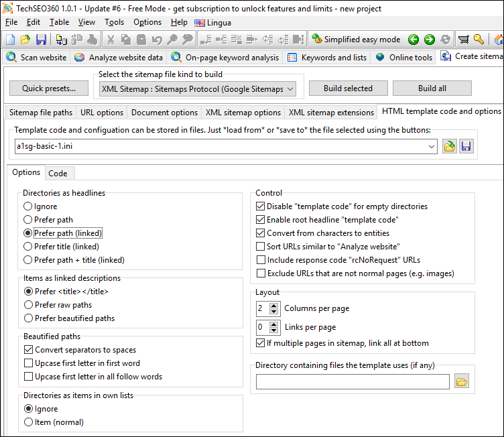This screenshot has height=437, width=504.
Task: Click the Build all button
Action: pyautogui.click(x=432, y=88)
